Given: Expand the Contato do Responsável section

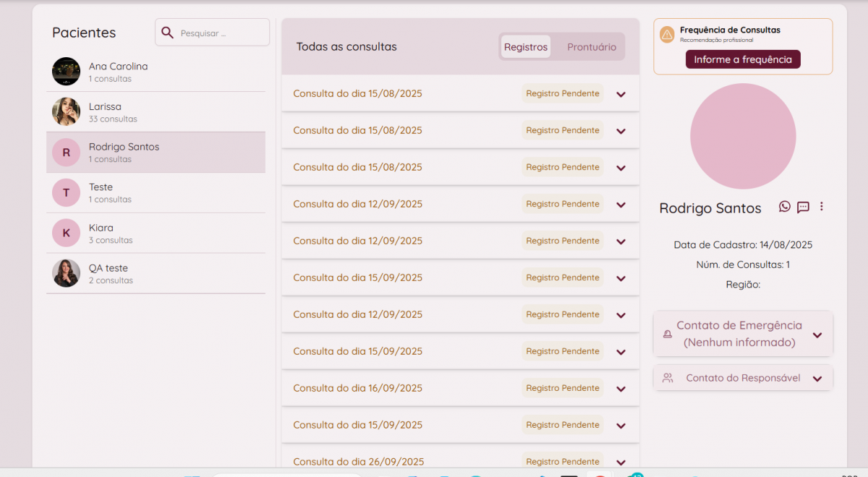Looking at the screenshot, I should [x=817, y=379].
